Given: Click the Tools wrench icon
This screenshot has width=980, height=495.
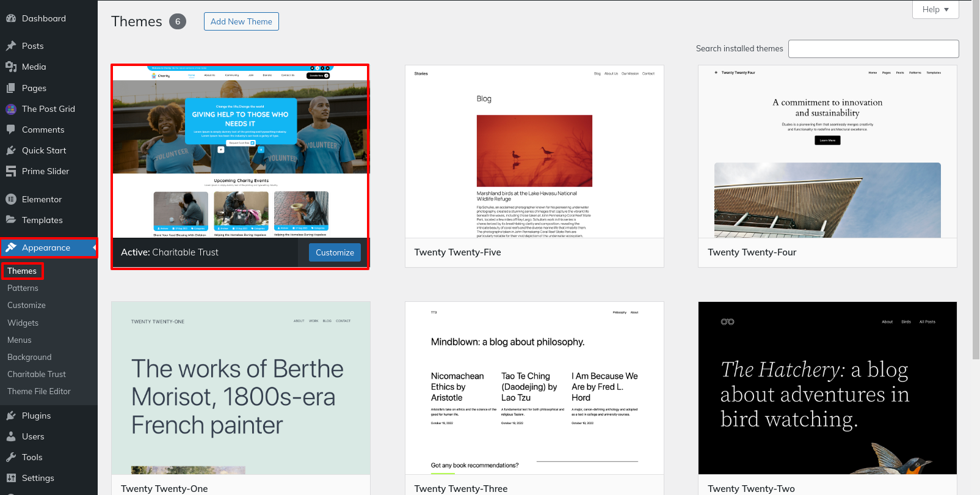Looking at the screenshot, I should pyautogui.click(x=11, y=457).
